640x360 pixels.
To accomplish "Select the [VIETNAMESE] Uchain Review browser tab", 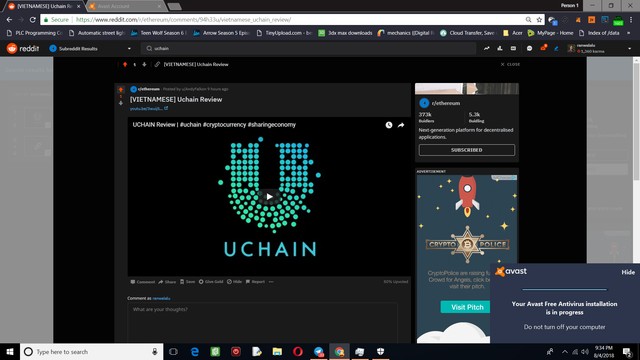I will pos(45,6).
